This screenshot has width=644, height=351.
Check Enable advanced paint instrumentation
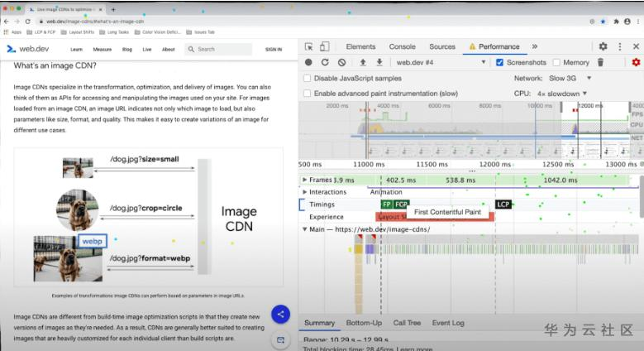point(307,94)
